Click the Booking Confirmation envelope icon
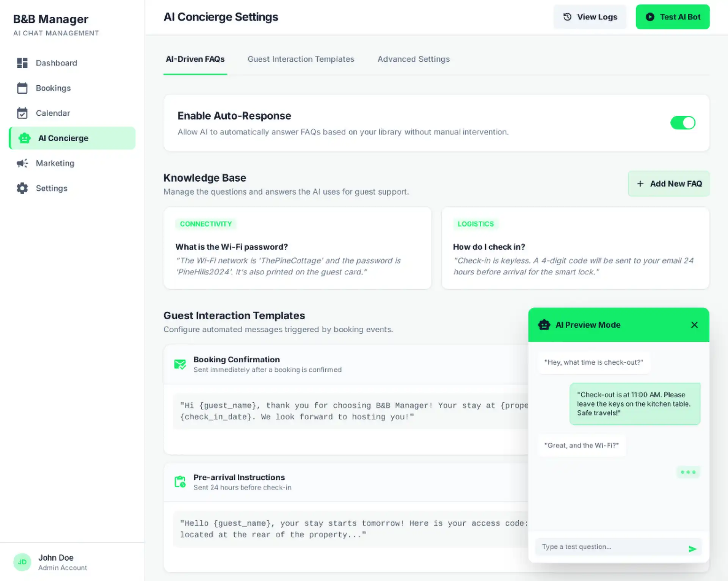 (x=180, y=364)
